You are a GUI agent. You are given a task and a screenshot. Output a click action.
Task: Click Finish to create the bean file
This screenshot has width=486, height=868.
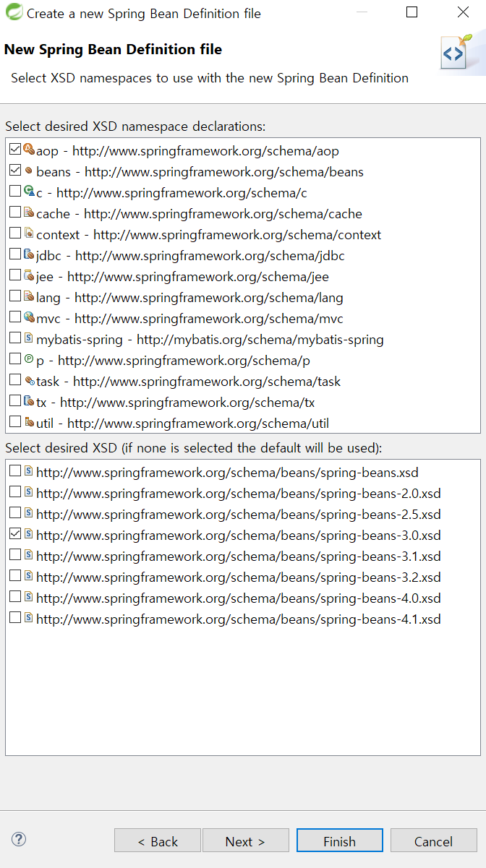[340, 841]
